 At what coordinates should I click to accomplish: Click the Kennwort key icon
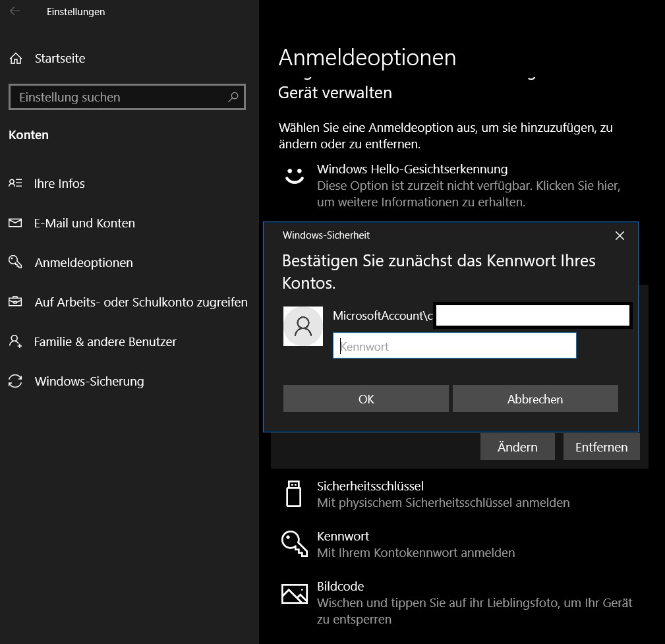pyautogui.click(x=295, y=544)
